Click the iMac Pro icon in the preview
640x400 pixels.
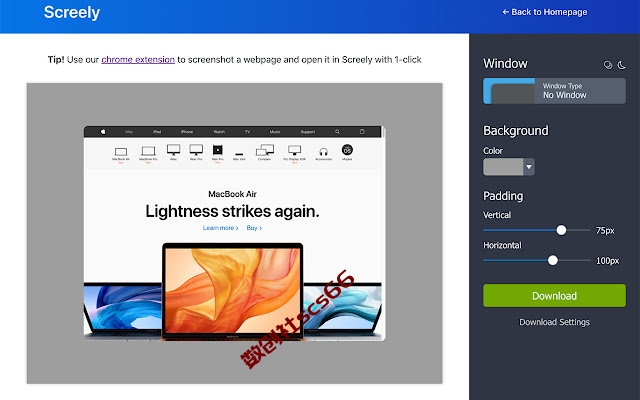pyautogui.click(x=196, y=150)
